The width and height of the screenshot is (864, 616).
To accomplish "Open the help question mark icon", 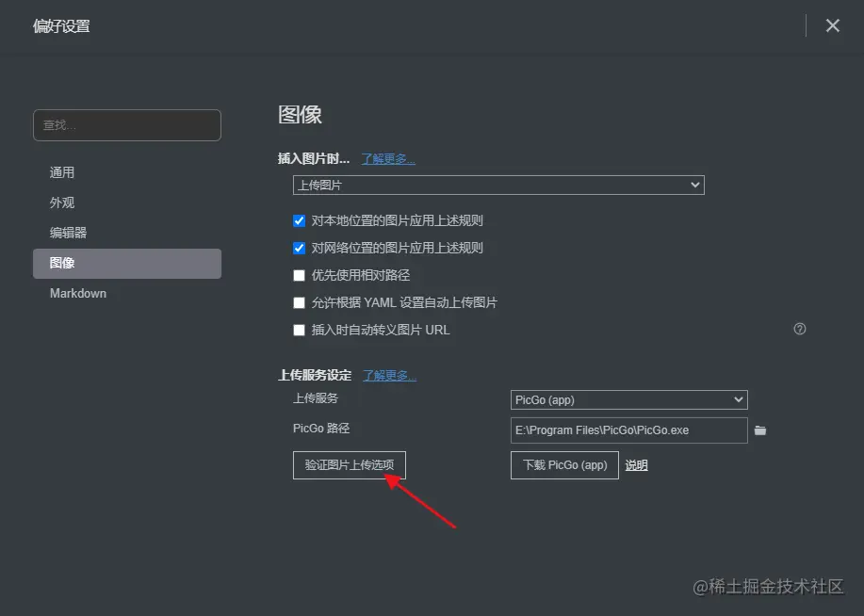I will [800, 329].
